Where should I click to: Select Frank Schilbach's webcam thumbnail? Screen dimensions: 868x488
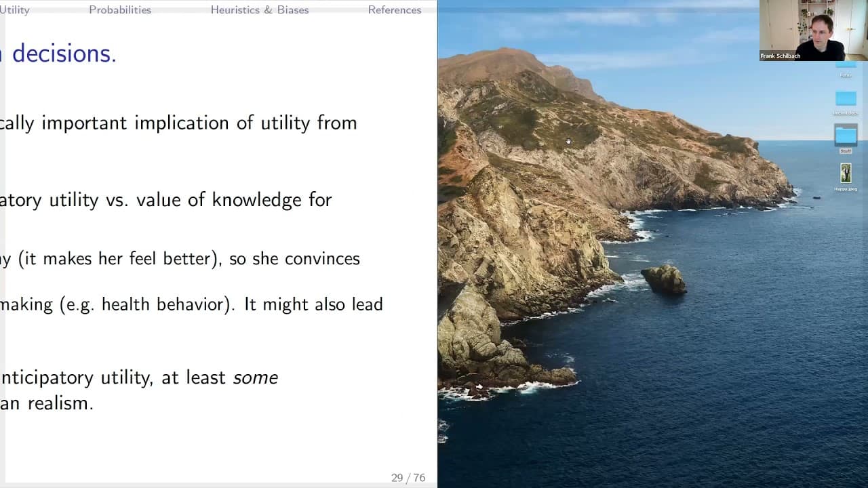[813, 30]
